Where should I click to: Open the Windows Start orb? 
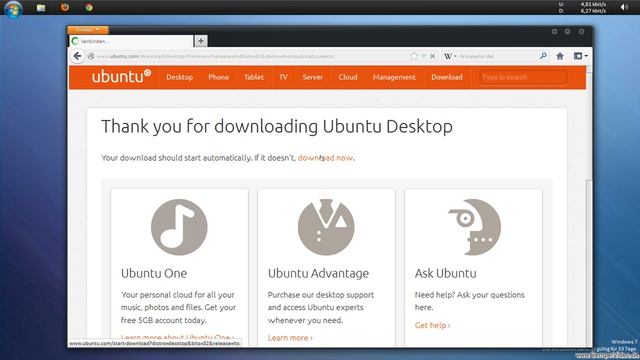click(13, 9)
